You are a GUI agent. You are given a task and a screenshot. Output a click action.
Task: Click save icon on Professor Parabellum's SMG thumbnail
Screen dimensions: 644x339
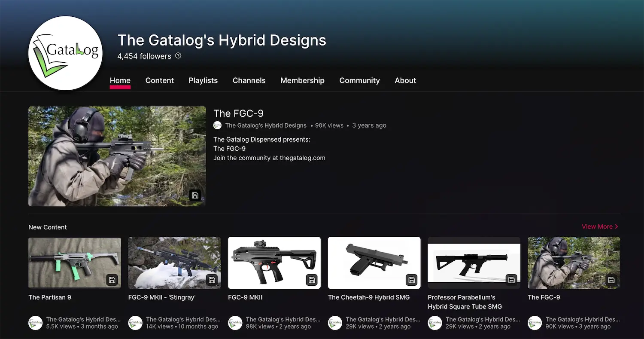pyautogui.click(x=511, y=280)
